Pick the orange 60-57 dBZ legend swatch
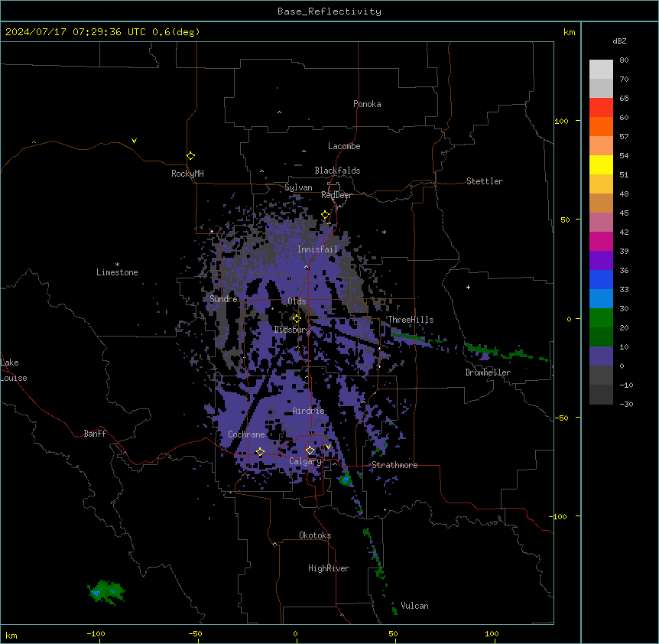659x644 pixels. [601, 126]
